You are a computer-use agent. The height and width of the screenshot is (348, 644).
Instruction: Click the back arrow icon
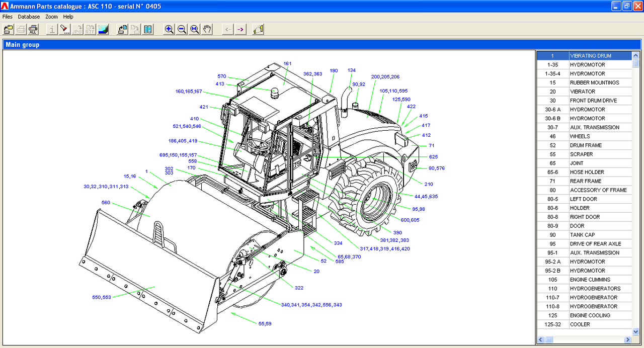tap(228, 30)
